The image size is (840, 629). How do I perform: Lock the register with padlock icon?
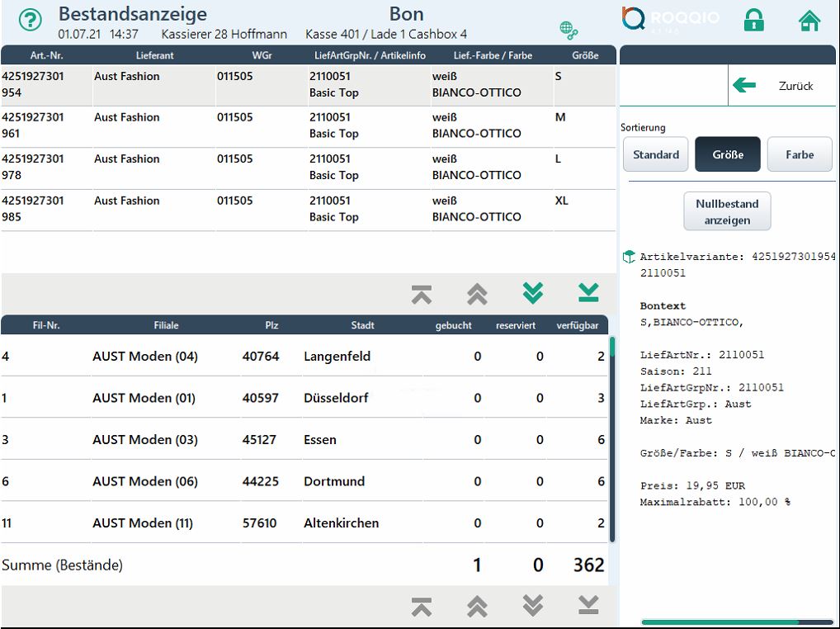click(753, 21)
